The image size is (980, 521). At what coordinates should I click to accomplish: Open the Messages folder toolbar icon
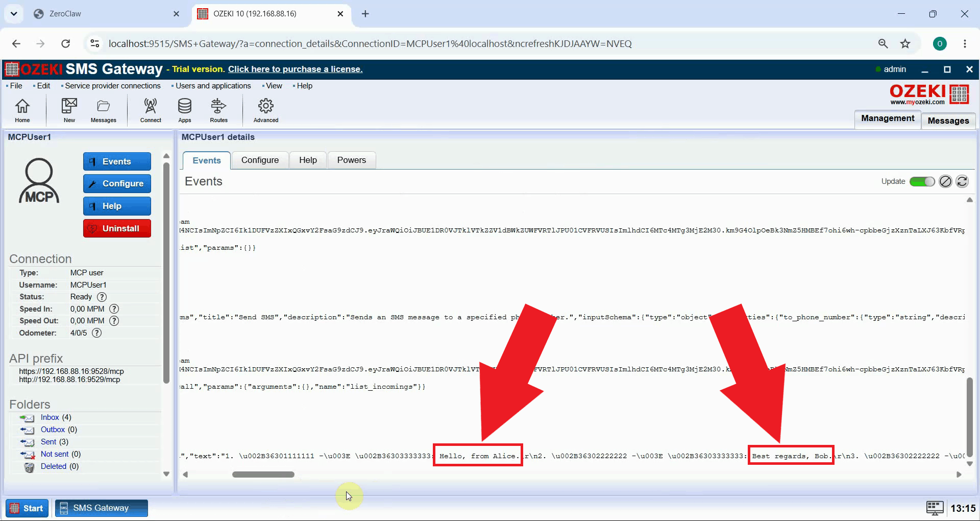click(104, 110)
